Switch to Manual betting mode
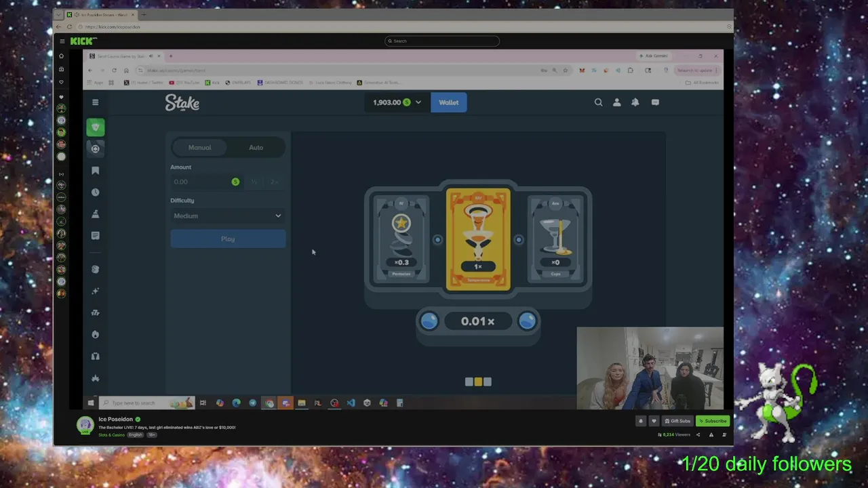The height and width of the screenshot is (488, 868). (199, 148)
